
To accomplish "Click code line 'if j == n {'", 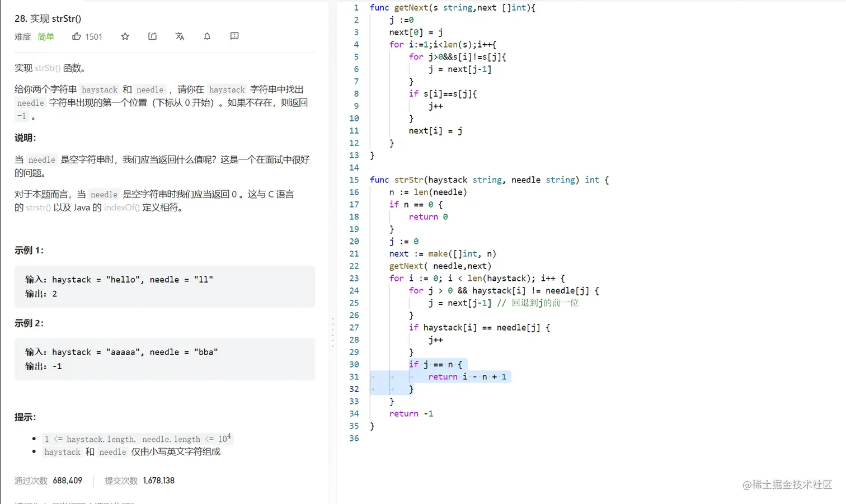I will tap(435, 365).
